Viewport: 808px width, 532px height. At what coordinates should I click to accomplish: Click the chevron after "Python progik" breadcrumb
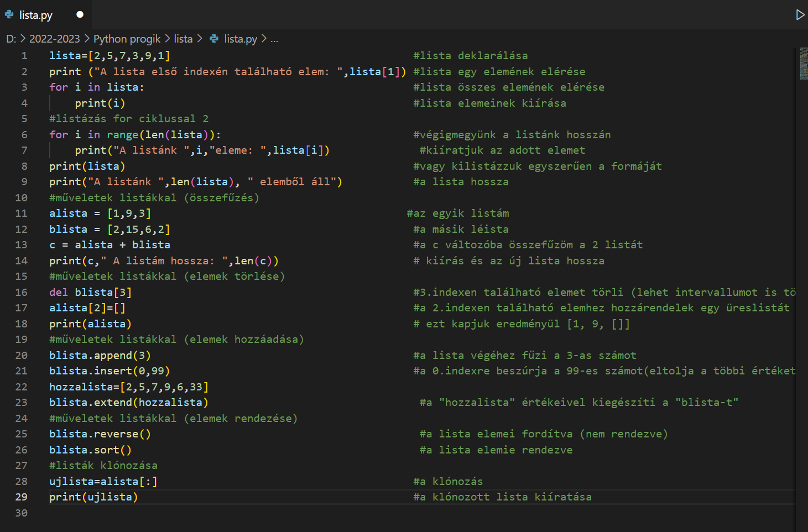tap(167, 39)
